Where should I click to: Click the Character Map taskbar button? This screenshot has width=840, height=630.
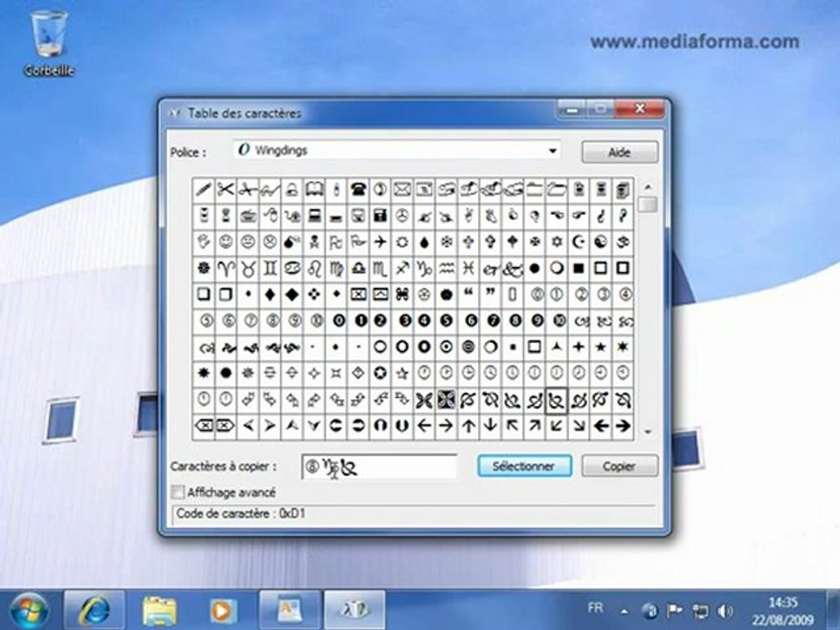pyautogui.click(x=354, y=611)
